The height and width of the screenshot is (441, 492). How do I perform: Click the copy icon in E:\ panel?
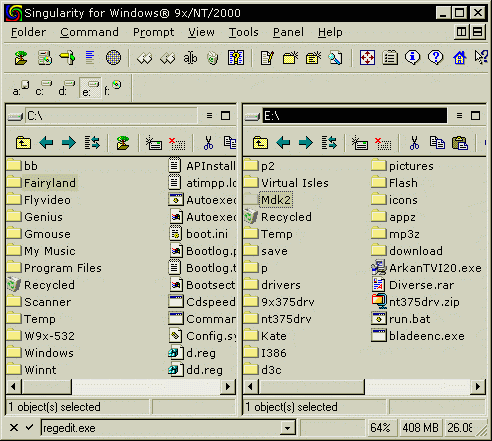[437, 143]
